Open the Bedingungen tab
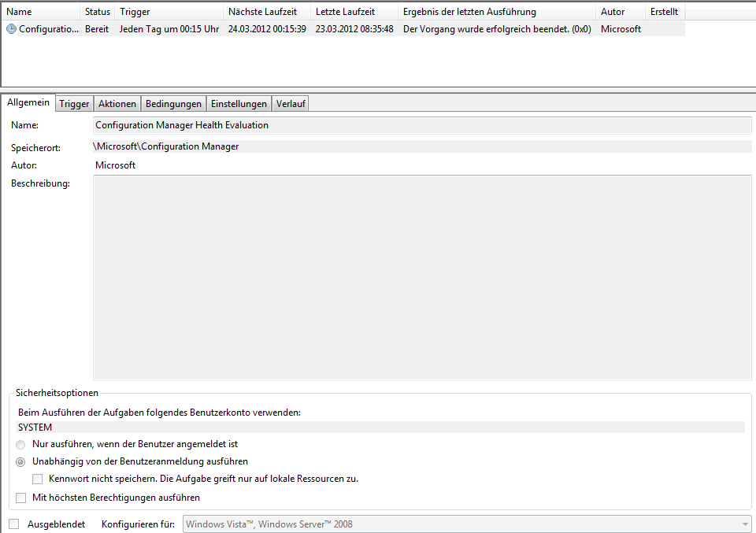 pyautogui.click(x=173, y=104)
